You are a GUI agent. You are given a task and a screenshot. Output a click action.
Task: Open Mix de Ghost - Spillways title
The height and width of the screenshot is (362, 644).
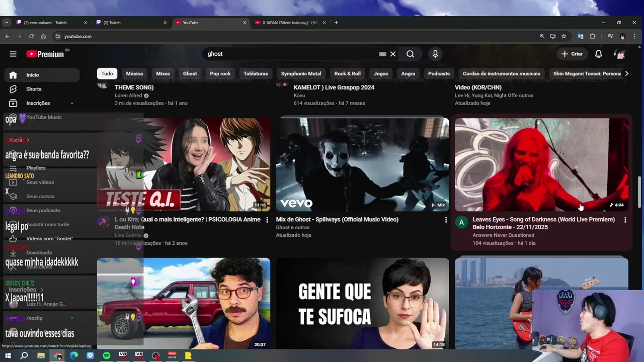coord(337,219)
